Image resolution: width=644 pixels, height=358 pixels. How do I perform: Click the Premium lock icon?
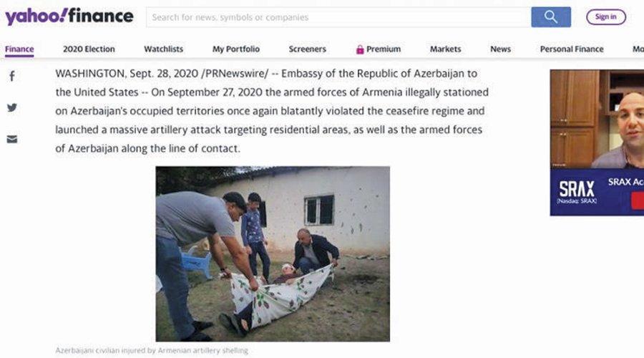pyautogui.click(x=360, y=49)
